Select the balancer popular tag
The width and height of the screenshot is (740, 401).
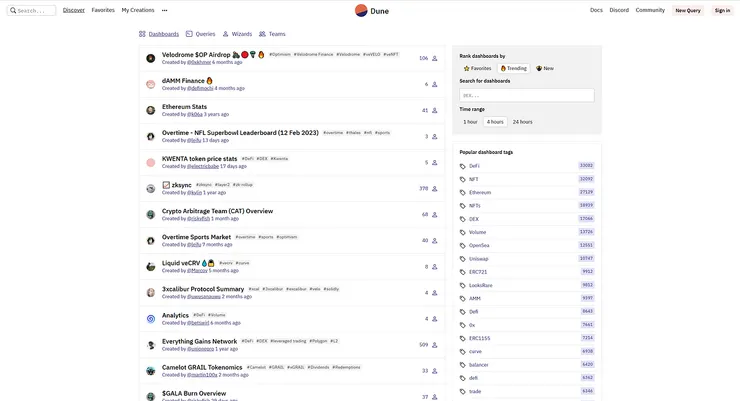(479, 365)
